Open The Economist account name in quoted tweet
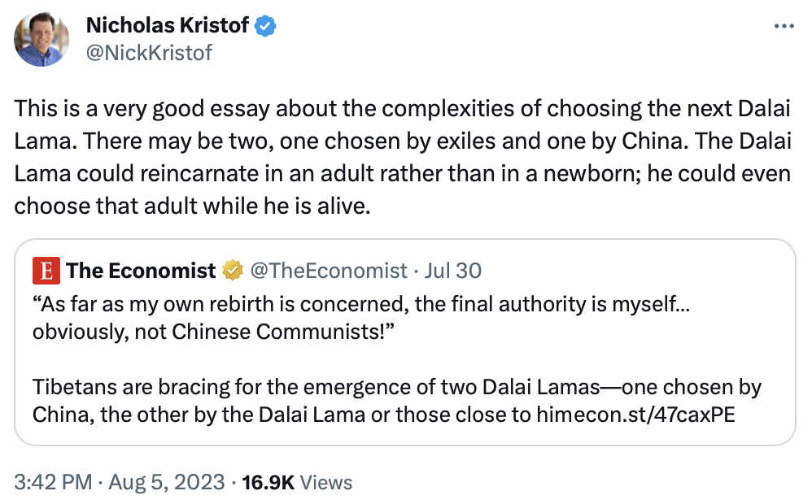The height and width of the screenshot is (504, 812). (x=142, y=270)
